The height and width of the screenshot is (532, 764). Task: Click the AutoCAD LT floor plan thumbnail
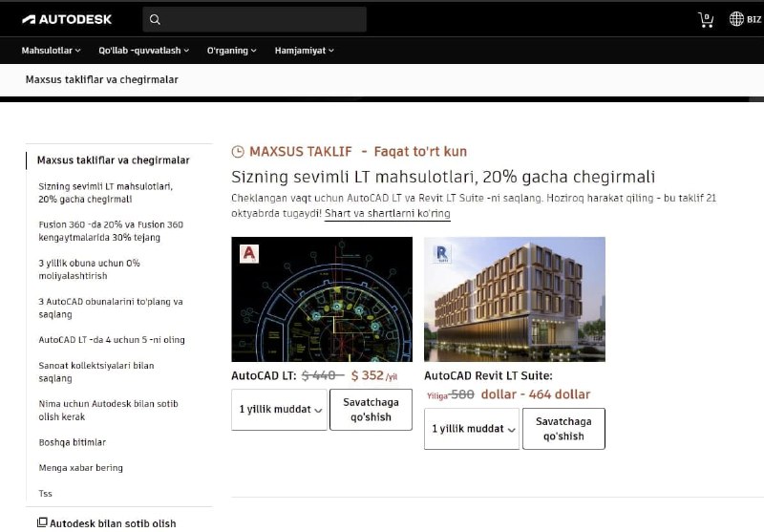point(322,299)
